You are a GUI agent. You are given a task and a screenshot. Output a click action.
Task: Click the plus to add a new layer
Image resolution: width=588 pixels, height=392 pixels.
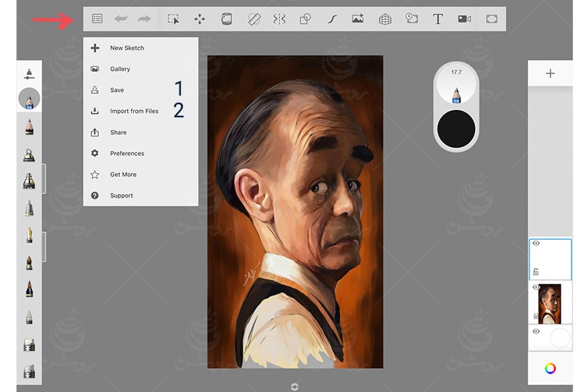551,73
